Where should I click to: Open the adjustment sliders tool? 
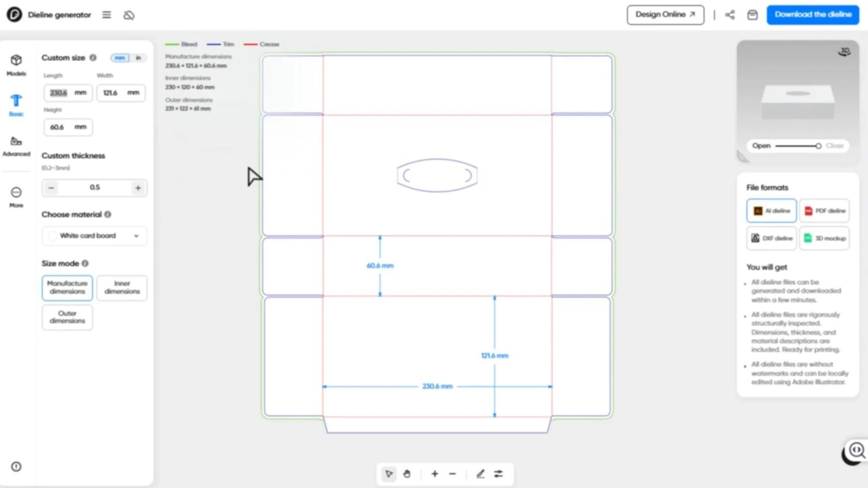pyautogui.click(x=498, y=474)
